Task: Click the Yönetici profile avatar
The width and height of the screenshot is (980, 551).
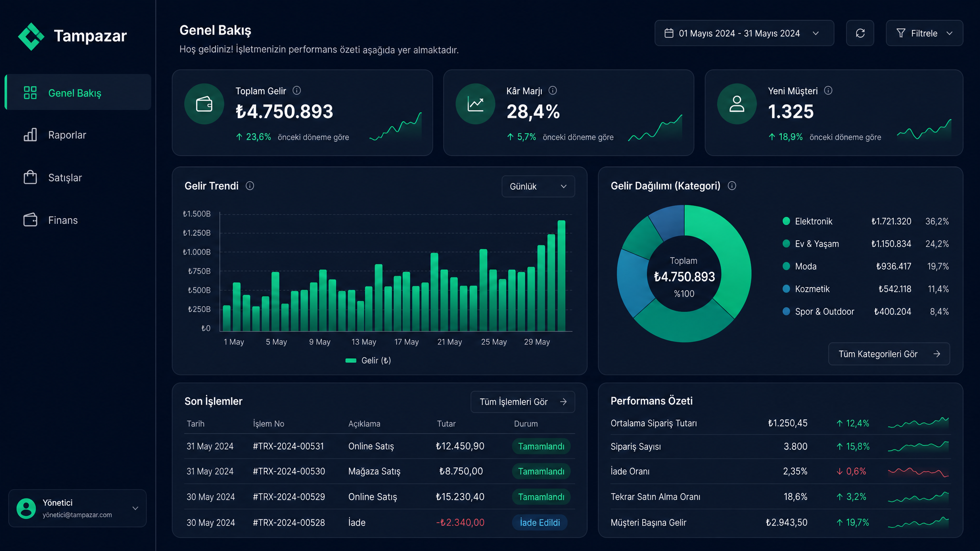Action: click(x=26, y=508)
